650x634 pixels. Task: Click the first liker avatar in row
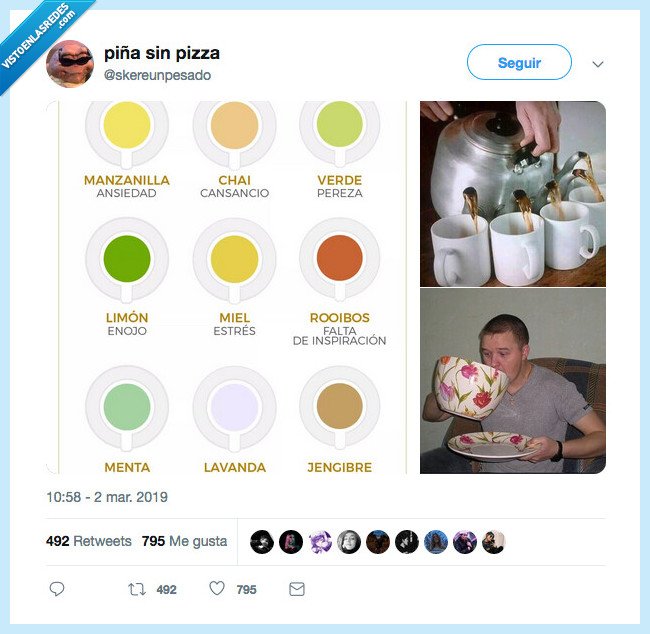(x=262, y=541)
